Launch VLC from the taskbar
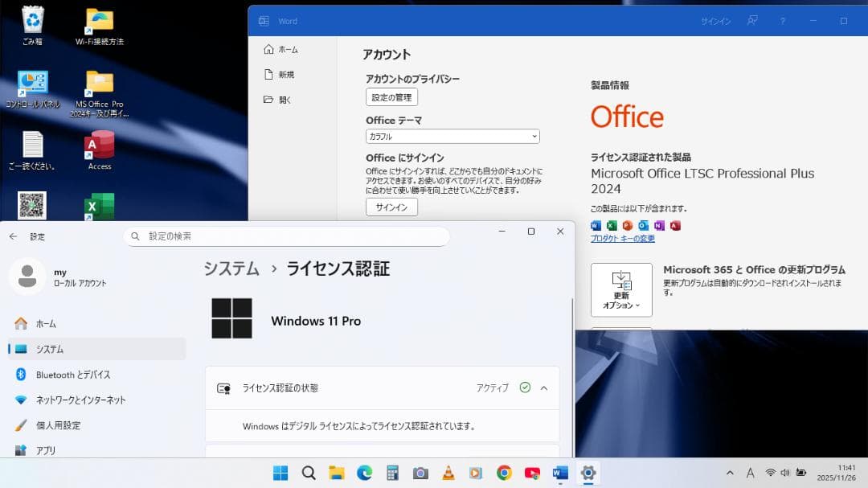This screenshot has height=488, width=868. click(448, 473)
